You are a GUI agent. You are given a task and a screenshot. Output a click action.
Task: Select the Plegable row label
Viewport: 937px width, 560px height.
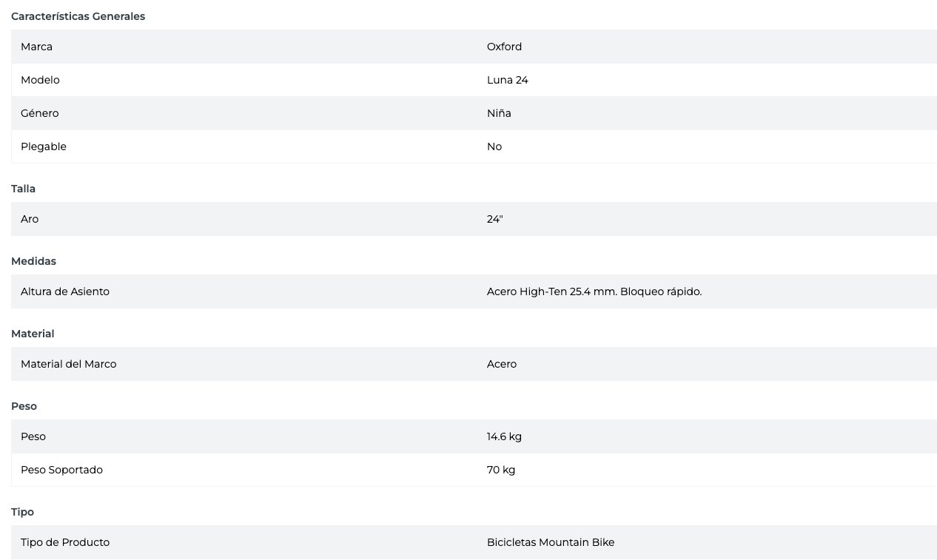pyautogui.click(x=44, y=146)
